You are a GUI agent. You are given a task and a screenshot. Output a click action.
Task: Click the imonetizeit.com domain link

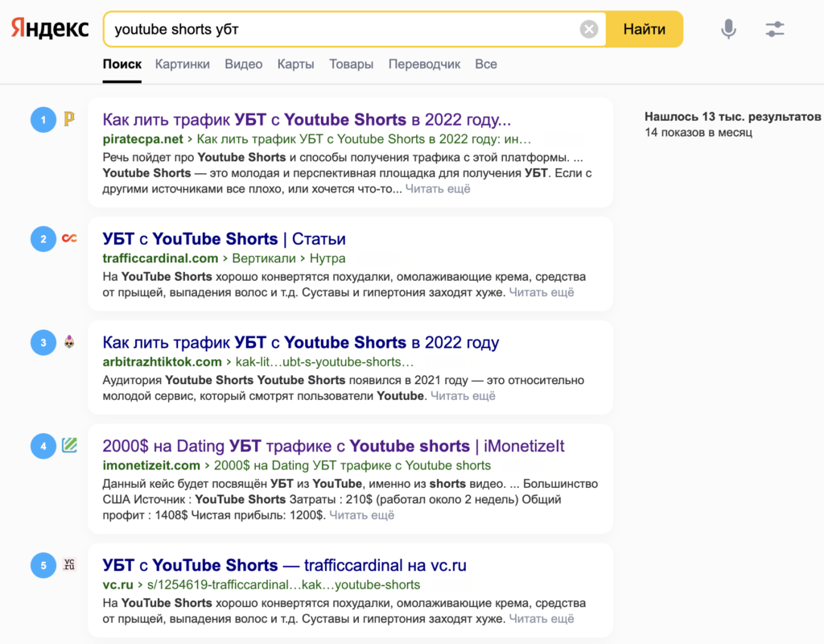click(x=151, y=466)
